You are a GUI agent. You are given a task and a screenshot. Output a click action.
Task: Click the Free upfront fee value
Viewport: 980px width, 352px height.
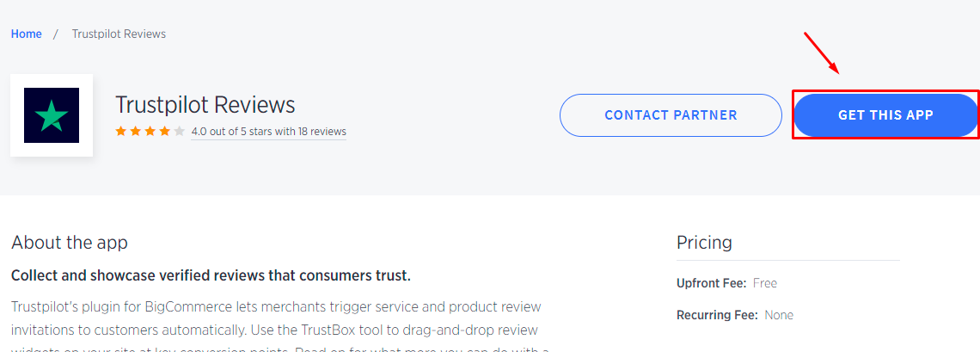coord(764,283)
